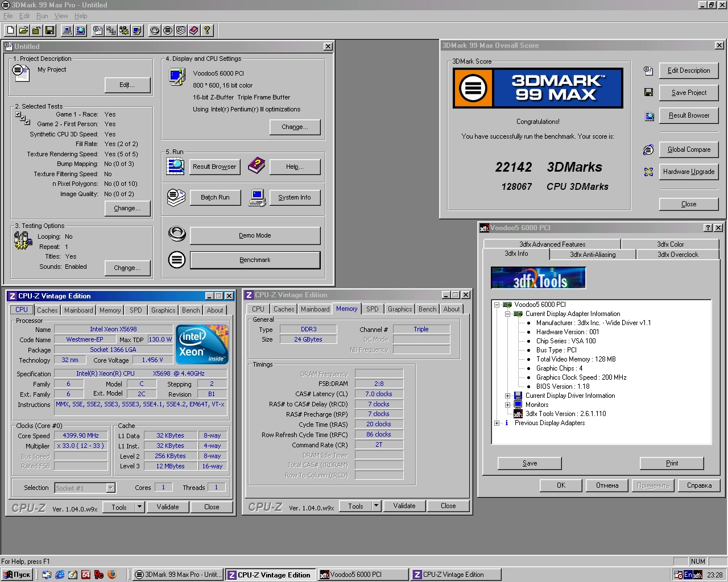Click the Result Browser icon in the Run section
Viewport: 728px width, 582px height.
pyautogui.click(x=176, y=165)
